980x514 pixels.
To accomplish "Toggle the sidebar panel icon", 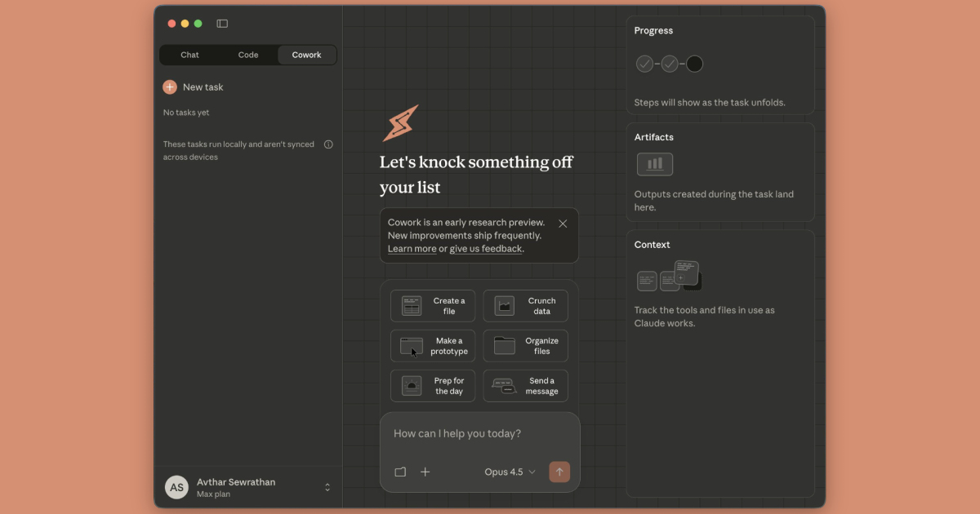I will (x=222, y=24).
